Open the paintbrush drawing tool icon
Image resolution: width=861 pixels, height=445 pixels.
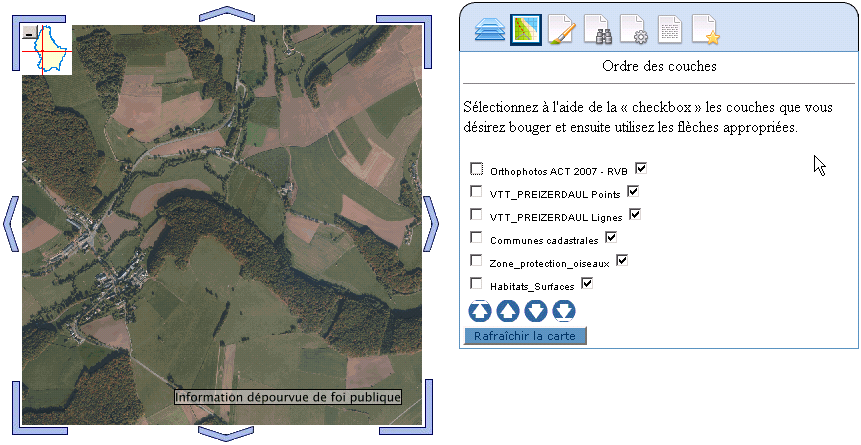coord(561,30)
